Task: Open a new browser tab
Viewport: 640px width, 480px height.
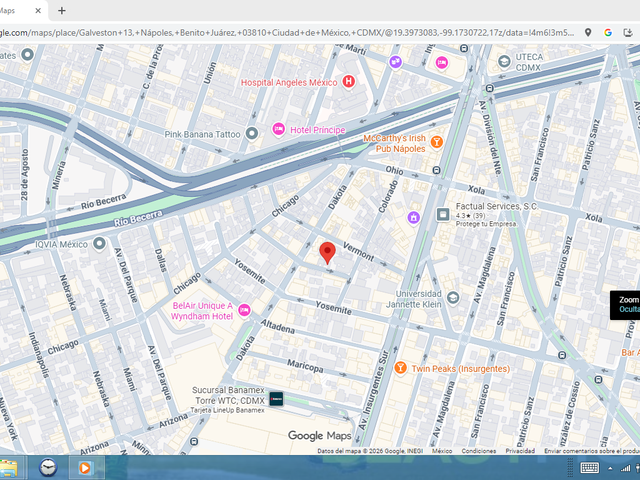Action: (x=62, y=11)
